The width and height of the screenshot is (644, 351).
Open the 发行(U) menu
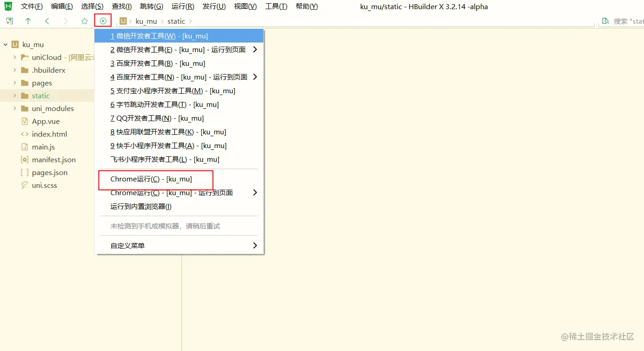point(214,6)
